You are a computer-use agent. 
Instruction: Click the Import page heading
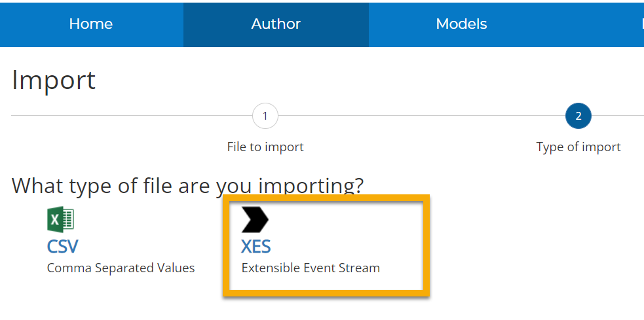point(54,80)
